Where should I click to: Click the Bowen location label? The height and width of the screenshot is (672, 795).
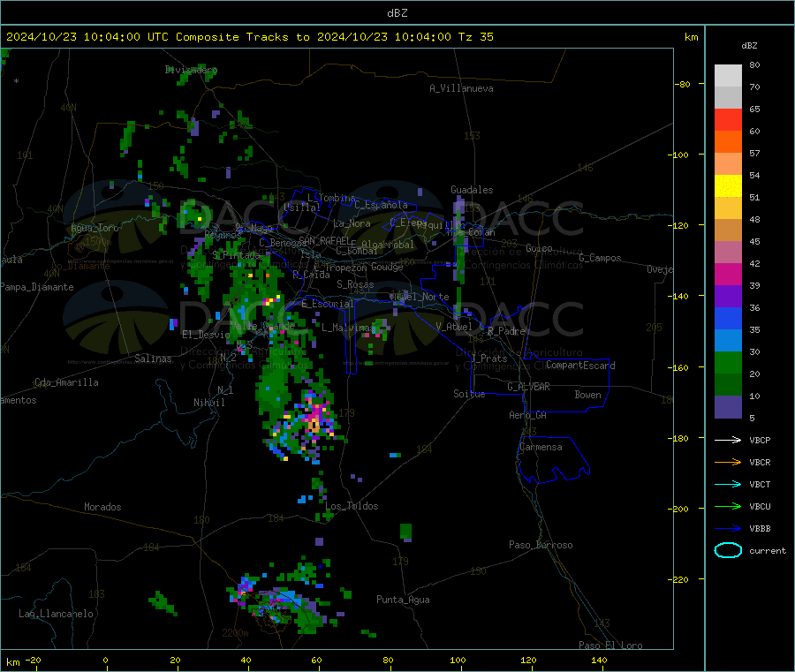[x=588, y=395]
